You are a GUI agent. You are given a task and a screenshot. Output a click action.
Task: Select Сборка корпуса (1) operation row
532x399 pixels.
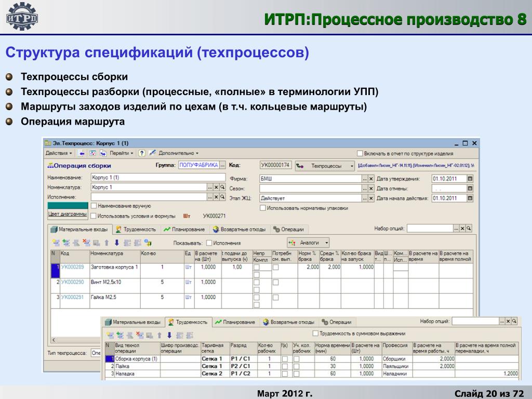tap(137, 359)
